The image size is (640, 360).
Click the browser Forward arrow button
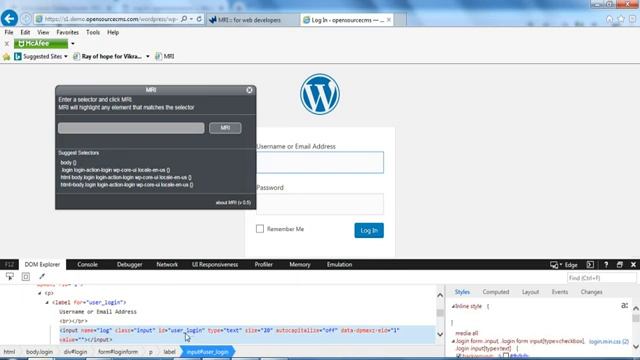click(26, 19)
